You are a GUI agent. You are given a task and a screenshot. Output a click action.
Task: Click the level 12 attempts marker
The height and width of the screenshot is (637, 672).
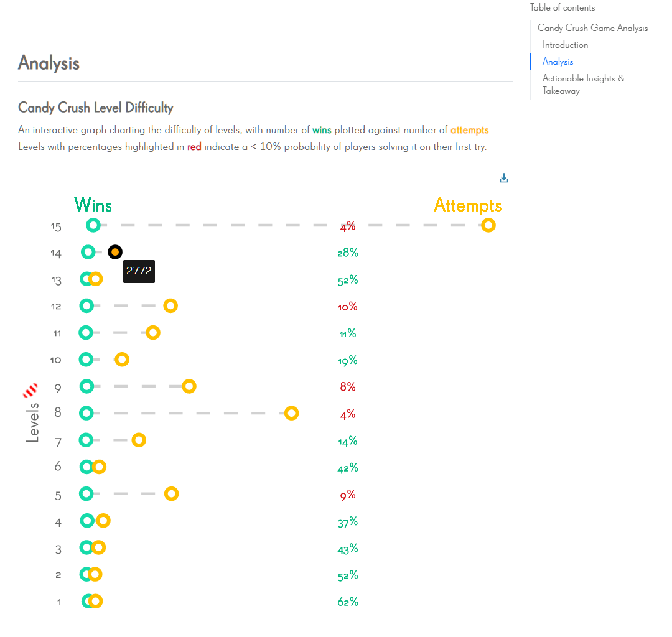tap(170, 306)
